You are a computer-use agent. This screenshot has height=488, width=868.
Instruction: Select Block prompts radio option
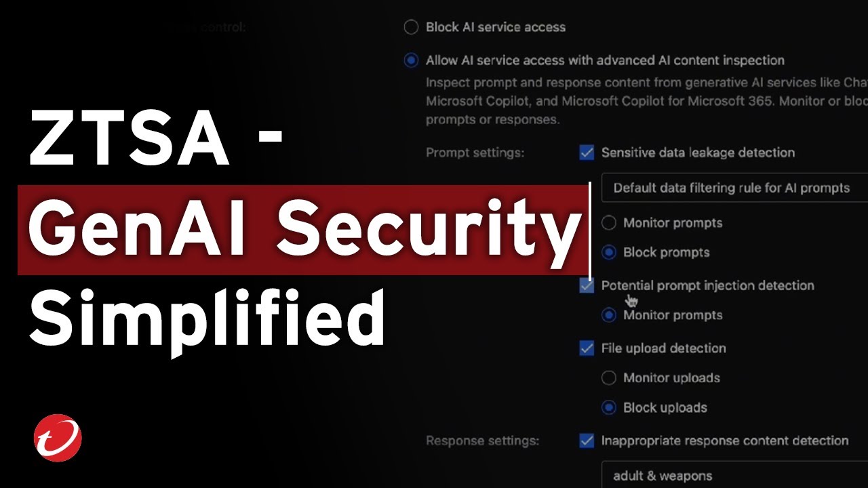(609, 253)
